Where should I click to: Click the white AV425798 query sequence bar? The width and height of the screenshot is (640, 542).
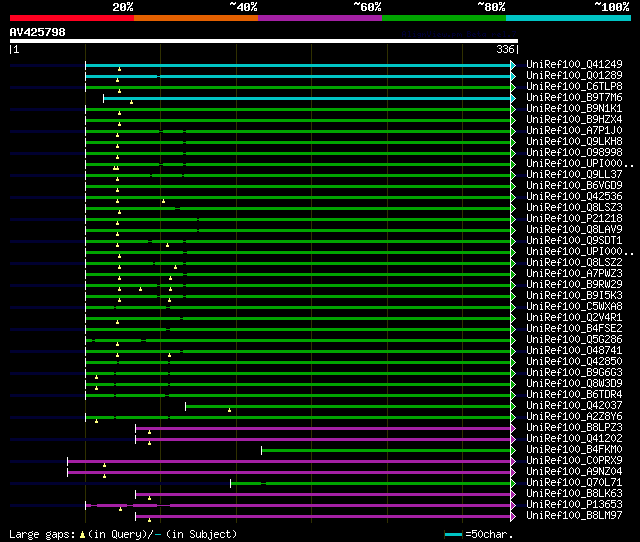263,41
